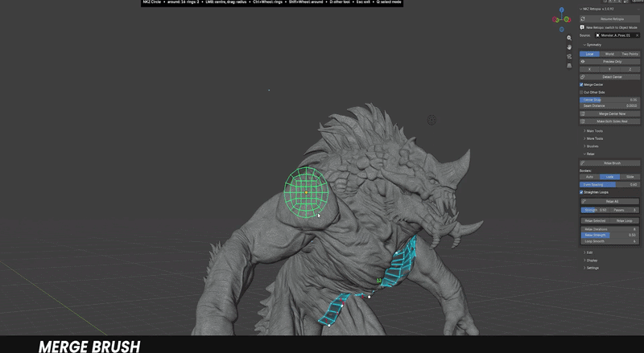This screenshot has width=644, height=353.
Task: Expand the Settings section
Action: pos(591,268)
